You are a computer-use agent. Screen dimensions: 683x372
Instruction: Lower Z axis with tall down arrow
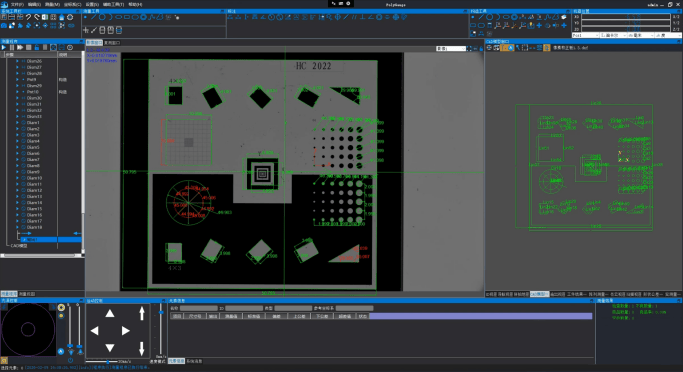[142, 348]
